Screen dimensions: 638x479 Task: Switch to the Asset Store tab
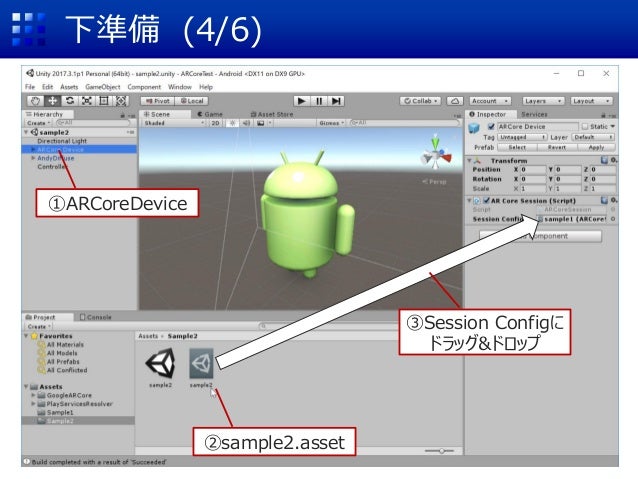272,114
